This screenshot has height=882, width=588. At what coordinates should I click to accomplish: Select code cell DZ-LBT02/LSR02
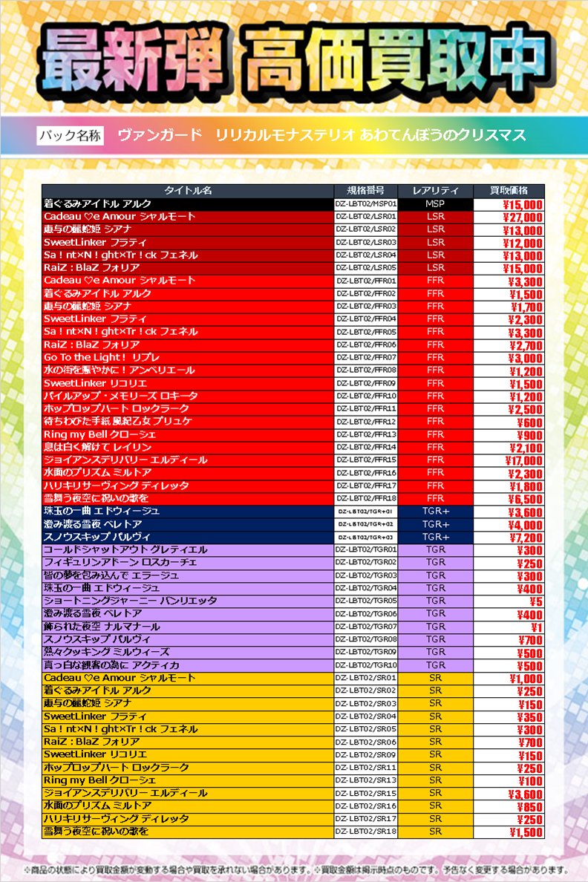click(366, 229)
